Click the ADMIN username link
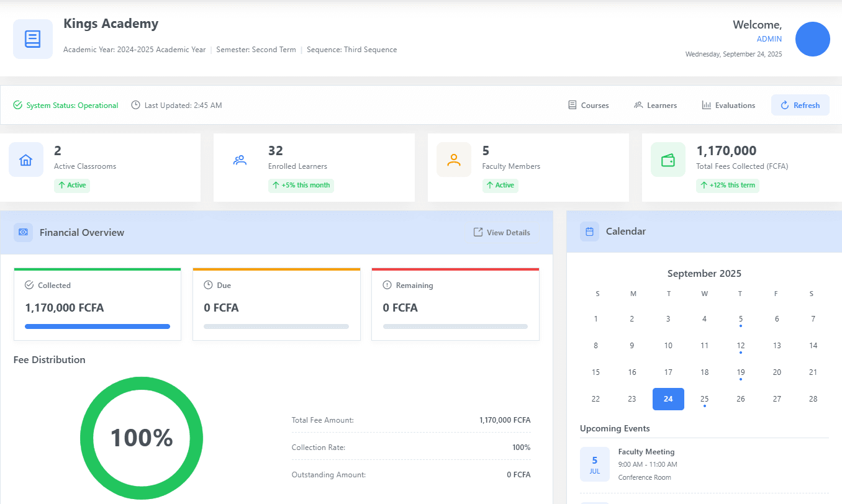842x504 pixels. tap(769, 38)
